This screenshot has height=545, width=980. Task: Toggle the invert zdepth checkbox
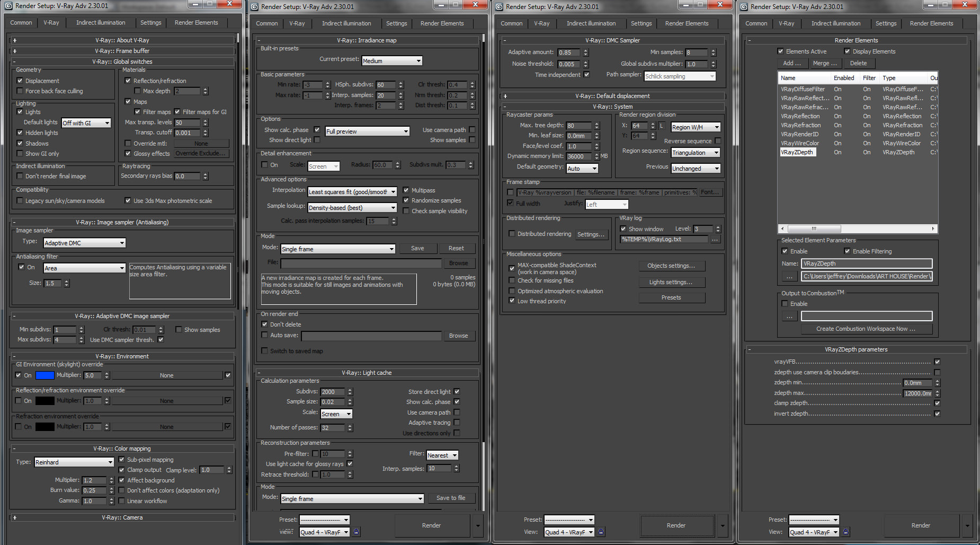(x=937, y=414)
